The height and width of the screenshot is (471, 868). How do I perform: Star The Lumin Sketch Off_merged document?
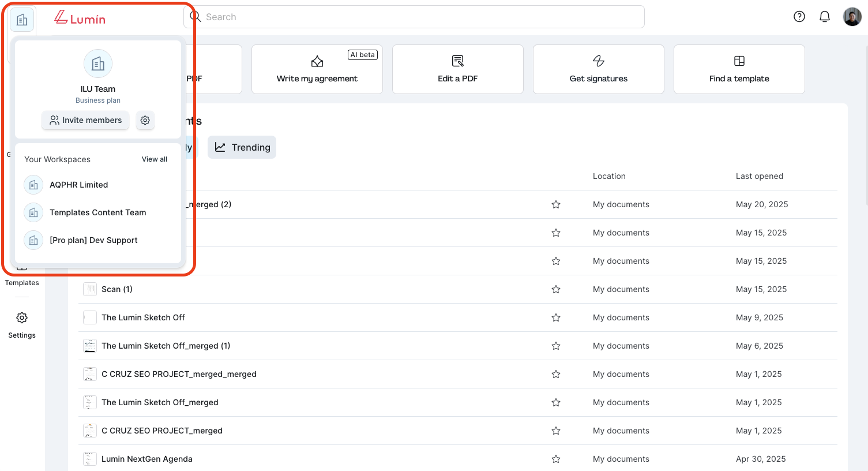point(556,402)
